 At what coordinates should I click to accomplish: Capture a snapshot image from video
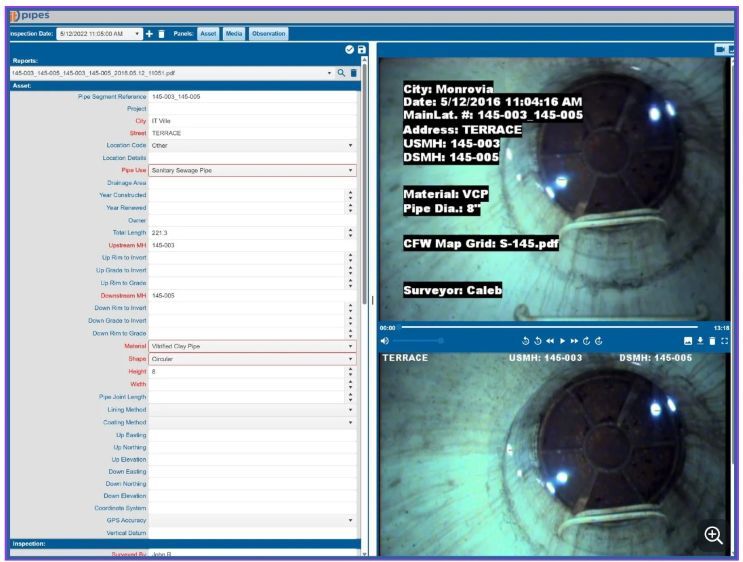pyautogui.click(x=688, y=341)
